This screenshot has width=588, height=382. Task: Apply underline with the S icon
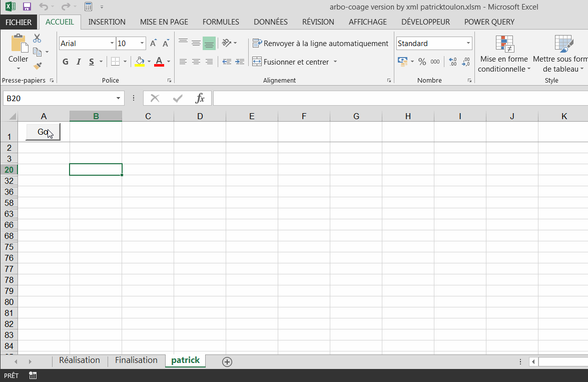point(91,61)
